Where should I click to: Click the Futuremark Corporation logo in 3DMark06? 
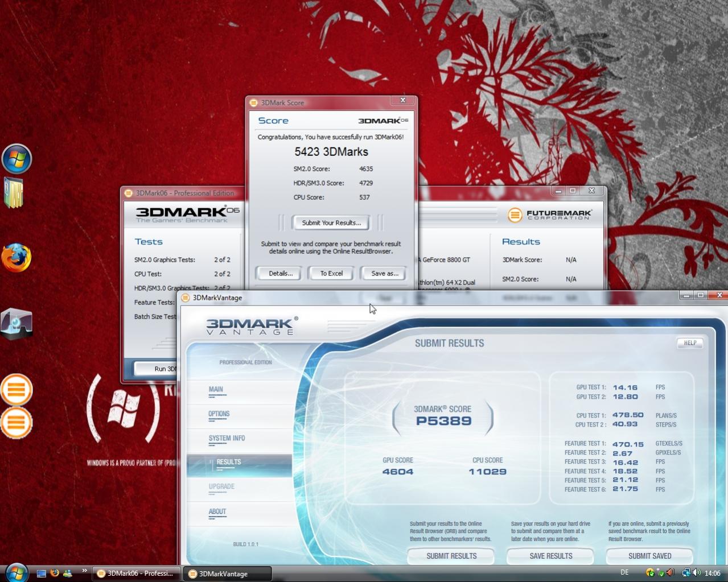pyautogui.click(x=550, y=214)
